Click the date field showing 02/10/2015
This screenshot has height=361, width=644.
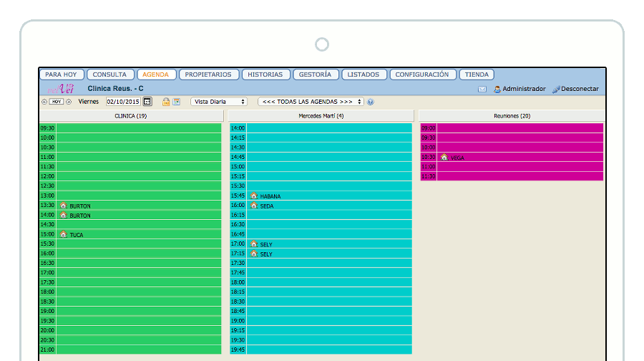(x=123, y=102)
